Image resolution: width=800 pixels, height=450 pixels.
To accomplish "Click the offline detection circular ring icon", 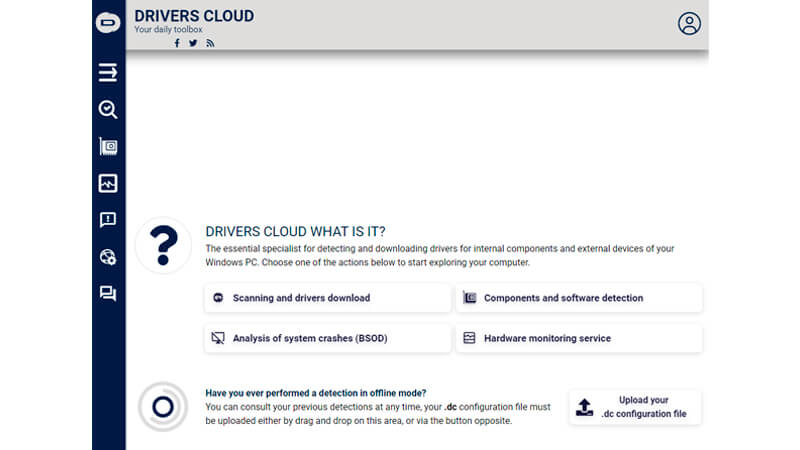I will pos(163,407).
